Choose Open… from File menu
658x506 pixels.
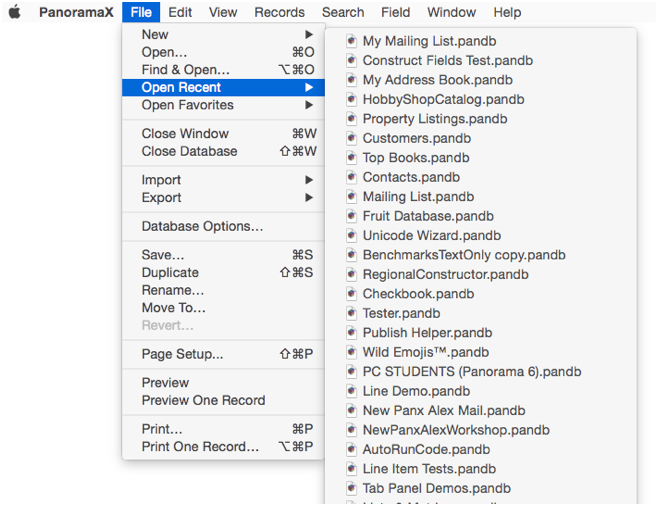point(223,52)
